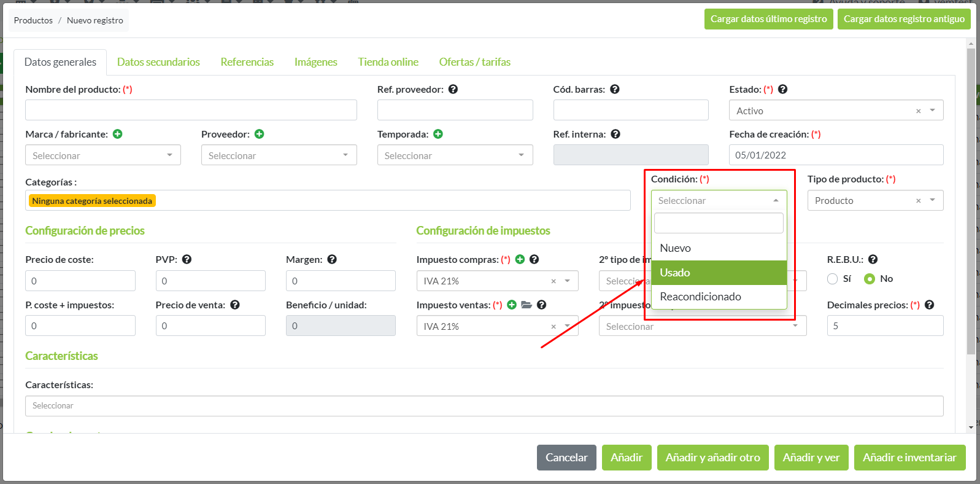980x484 pixels.
Task: Click the Nombre del producto input field
Action: 191,110
